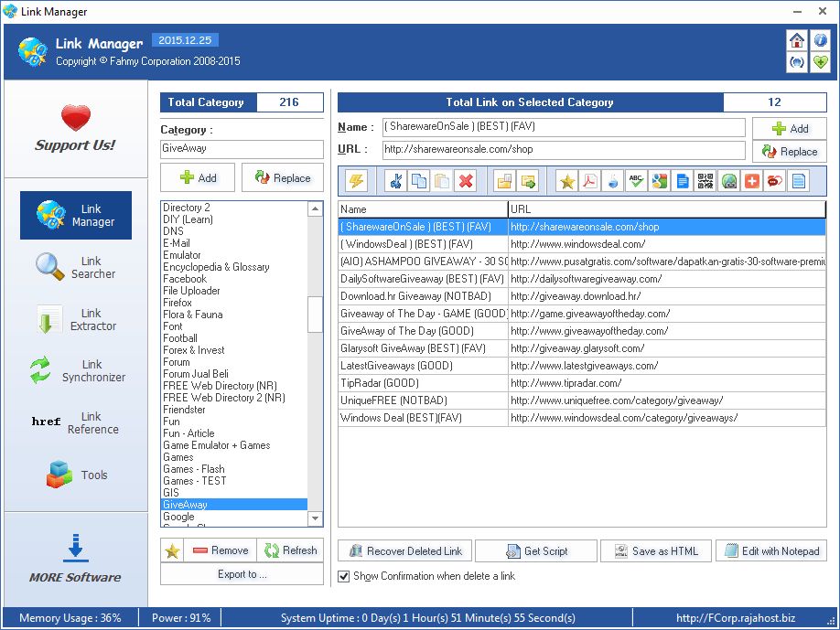Generate QR code for the selected link
840x630 pixels.
tap(704, 180)
